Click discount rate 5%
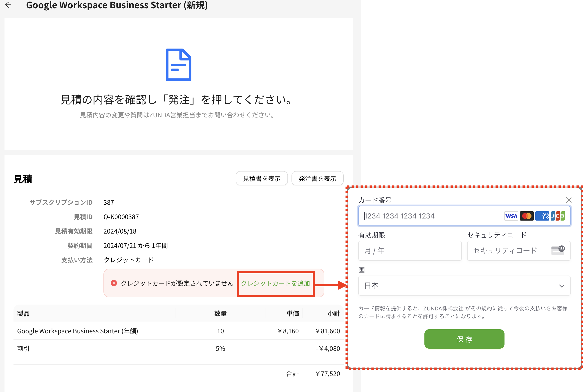The height and width of the screenshot is (392, 583). (x=220, y=348)
